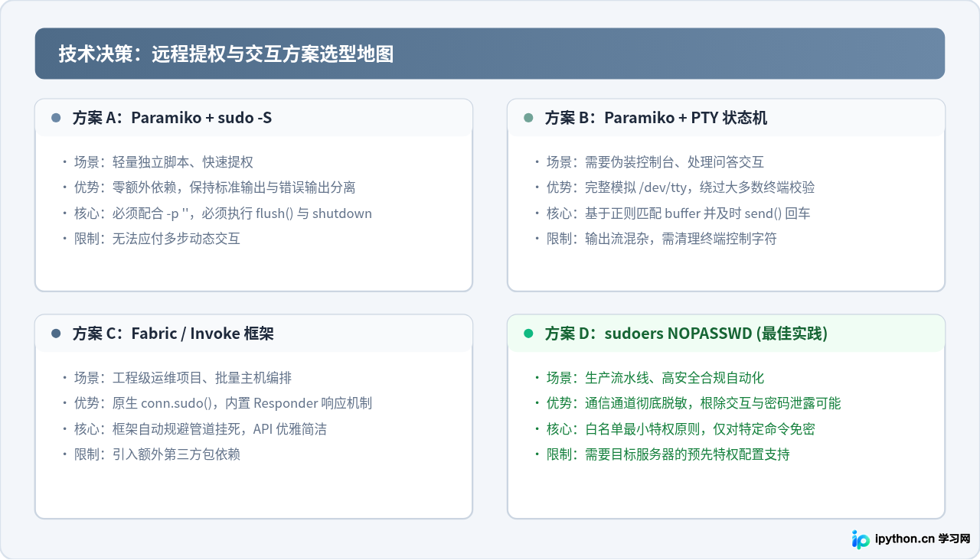The width and height of the screenshot is (980, 560).
Task: Click line 核心：框架自动规避管道挂死，API 优雅简洁
Action: pyautogui.click(x=200, y=429)
